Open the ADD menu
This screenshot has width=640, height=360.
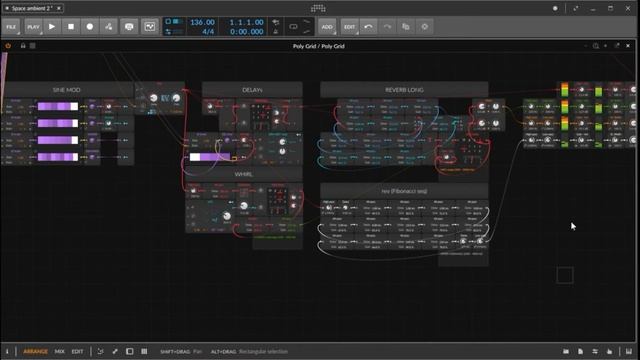click(327, 27)
